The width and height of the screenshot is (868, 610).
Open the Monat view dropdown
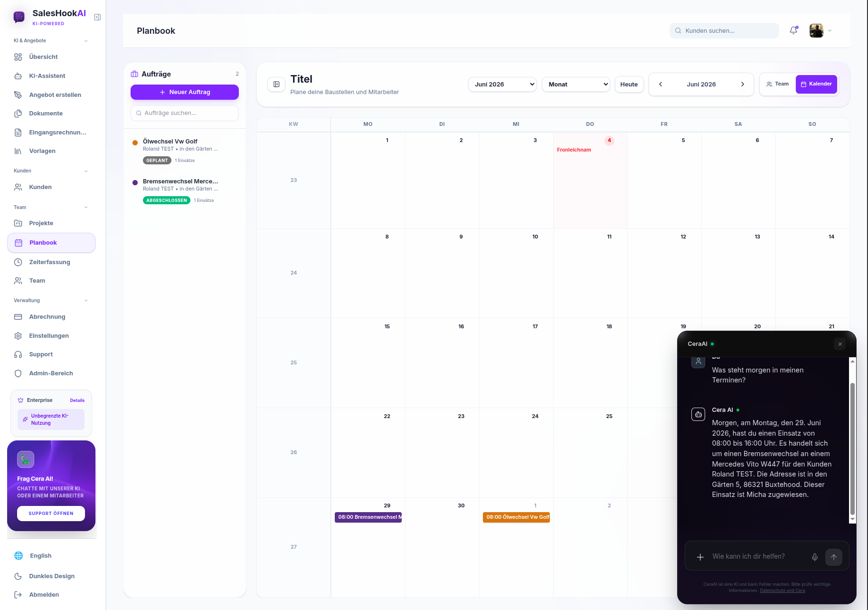click(x=576, y=84)
